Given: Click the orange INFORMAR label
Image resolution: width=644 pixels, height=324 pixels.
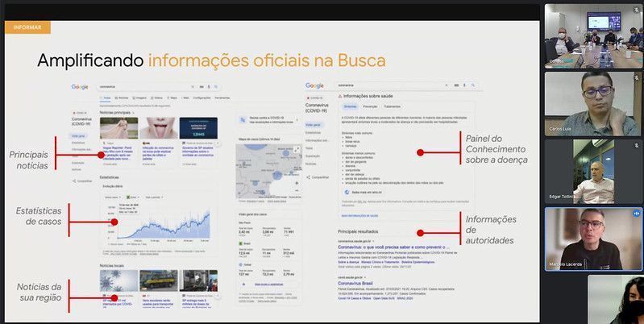Looking at the screenshot, I should 27,27.
